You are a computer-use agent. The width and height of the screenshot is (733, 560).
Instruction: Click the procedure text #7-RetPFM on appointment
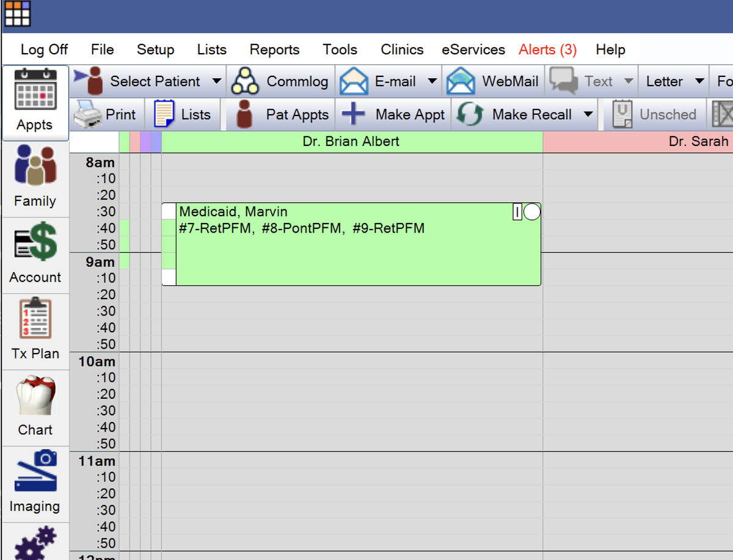point(215,228)
